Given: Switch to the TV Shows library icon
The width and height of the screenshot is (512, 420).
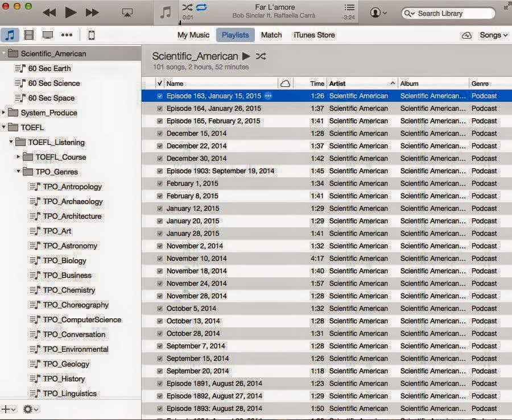Looking at the screenshot, I should coord(48,35).
